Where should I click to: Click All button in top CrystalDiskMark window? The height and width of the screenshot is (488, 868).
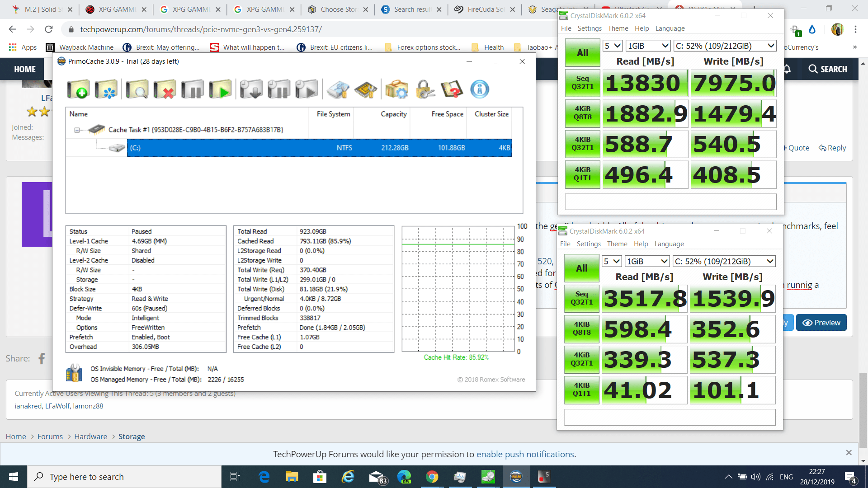(x=583, y=53)
